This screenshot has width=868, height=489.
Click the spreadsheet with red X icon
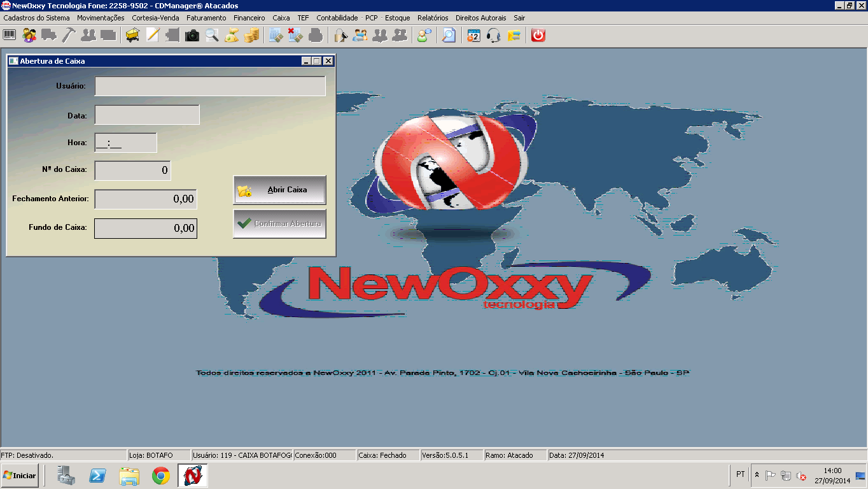[x=295, y=36]
